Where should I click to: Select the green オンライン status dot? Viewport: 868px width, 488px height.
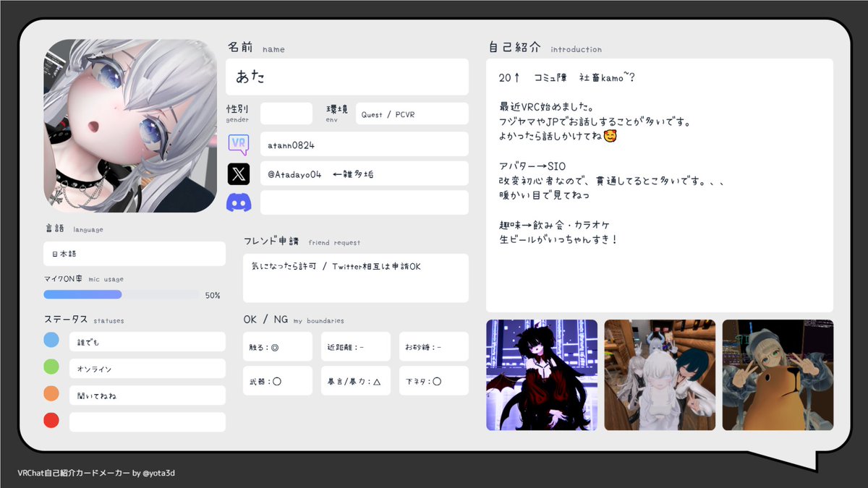coord(51,367)
